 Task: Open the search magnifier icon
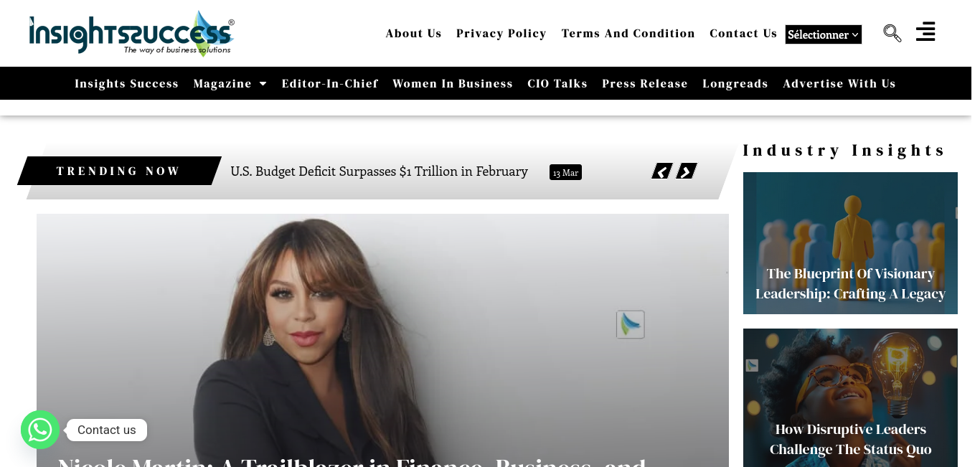tap(892, 33)
